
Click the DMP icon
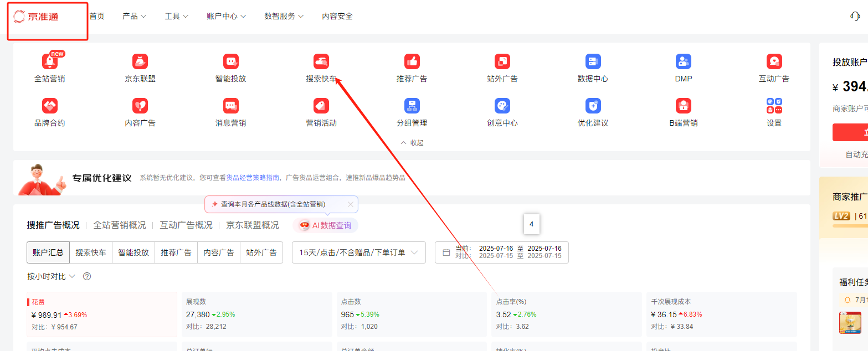coord(683,61)
